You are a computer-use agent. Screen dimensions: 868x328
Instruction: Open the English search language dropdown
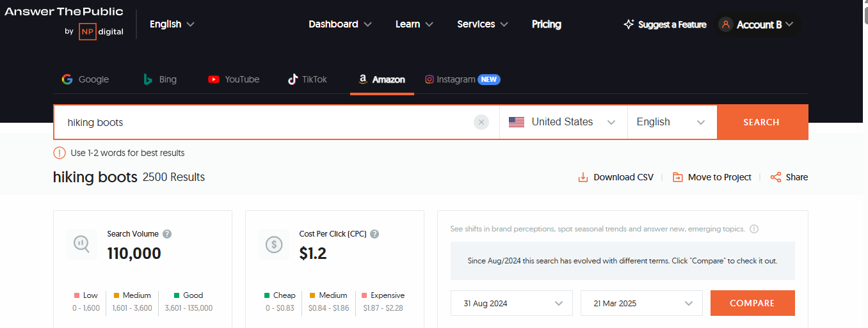click(x=672, y=122)
